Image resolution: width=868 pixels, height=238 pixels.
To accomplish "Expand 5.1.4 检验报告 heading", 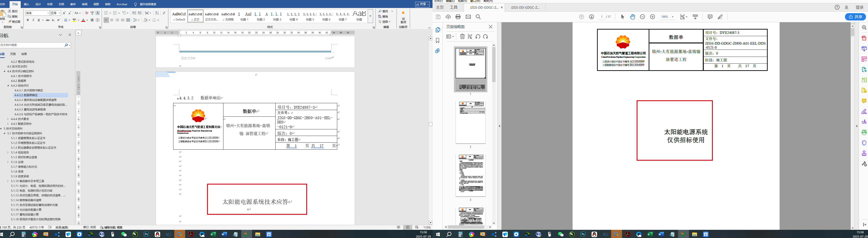I will pos(8,153).
